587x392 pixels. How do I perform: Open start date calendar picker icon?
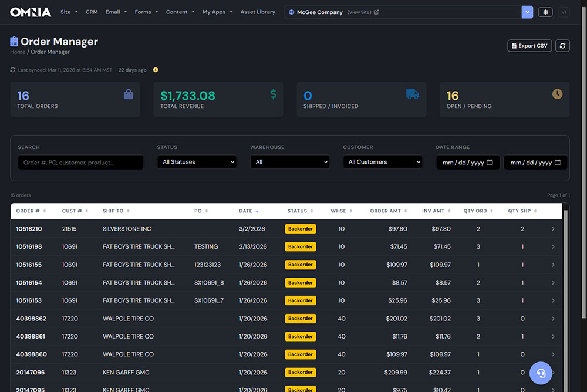tap(490, 162)
